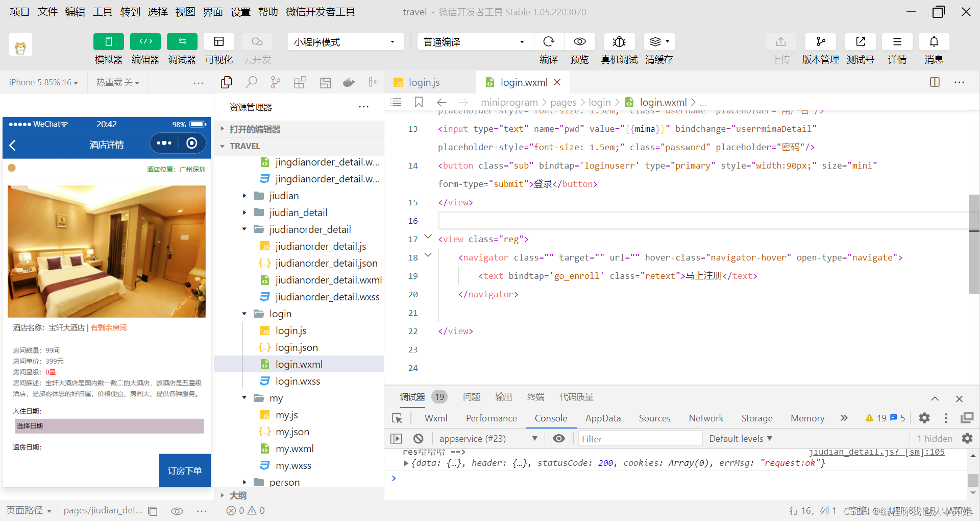Open the appservice context dropdown
This screenshot has width=980, height=521.
[488, 439]
